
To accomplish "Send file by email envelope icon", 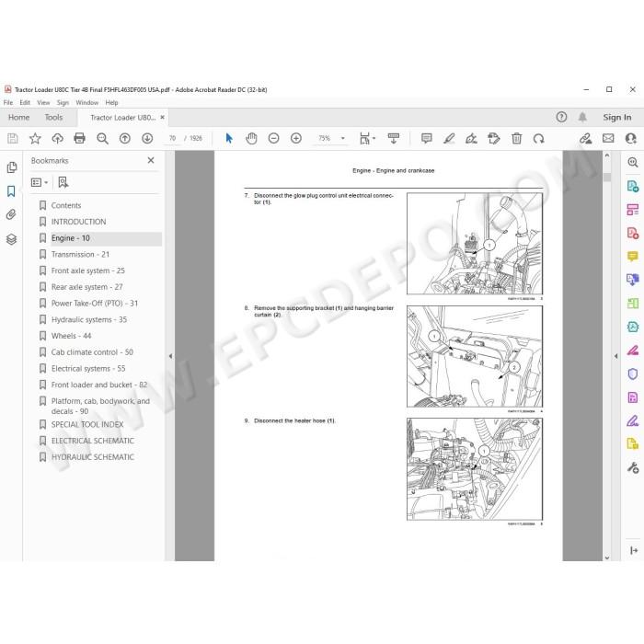I will point(608,138).
